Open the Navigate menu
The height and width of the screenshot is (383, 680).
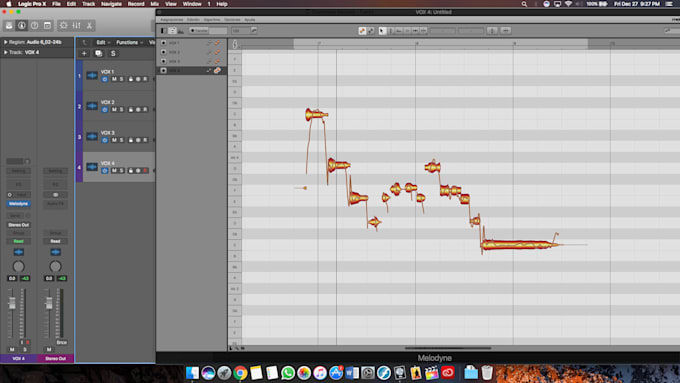click(111, 4)
